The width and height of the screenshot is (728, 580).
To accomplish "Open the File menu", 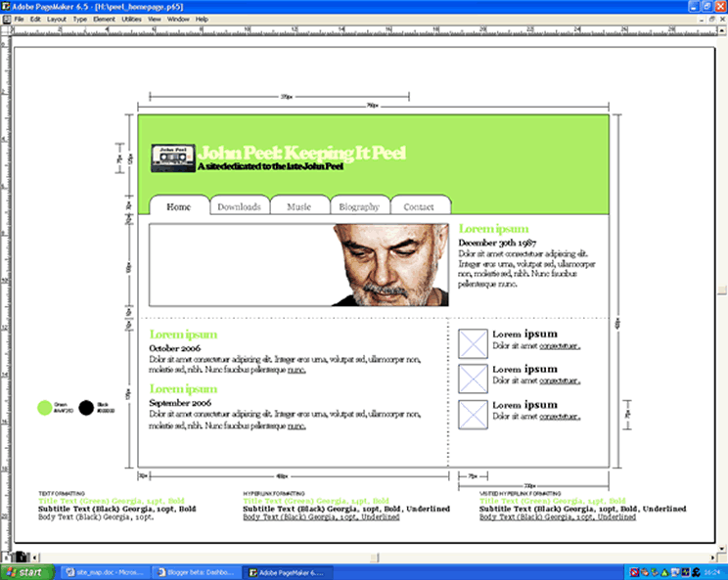I will (x=19, y=19).
